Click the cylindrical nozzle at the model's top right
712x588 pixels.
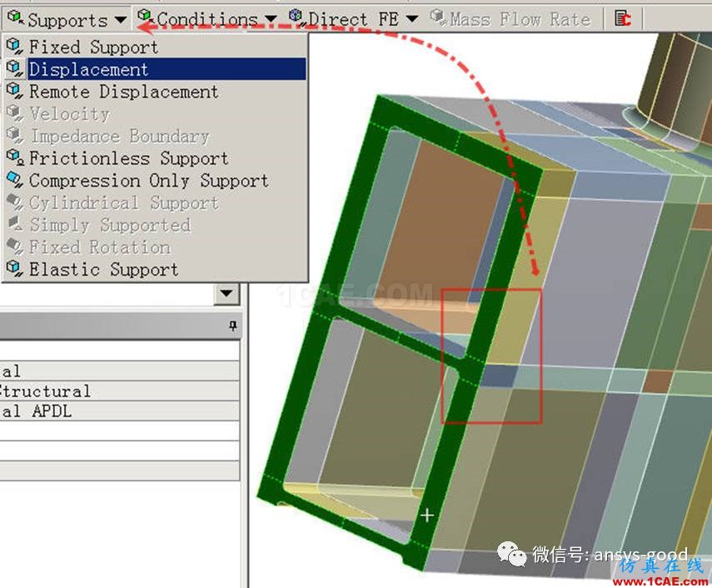[x=676, y=82]
